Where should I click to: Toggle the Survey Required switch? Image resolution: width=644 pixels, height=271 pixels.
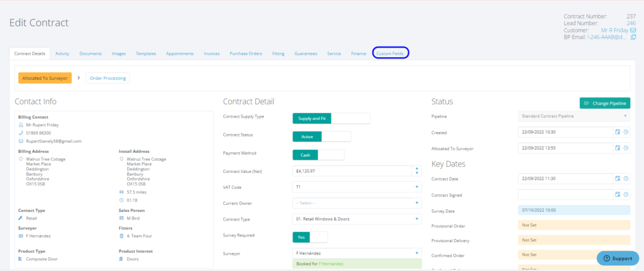(x=310, y=237)
